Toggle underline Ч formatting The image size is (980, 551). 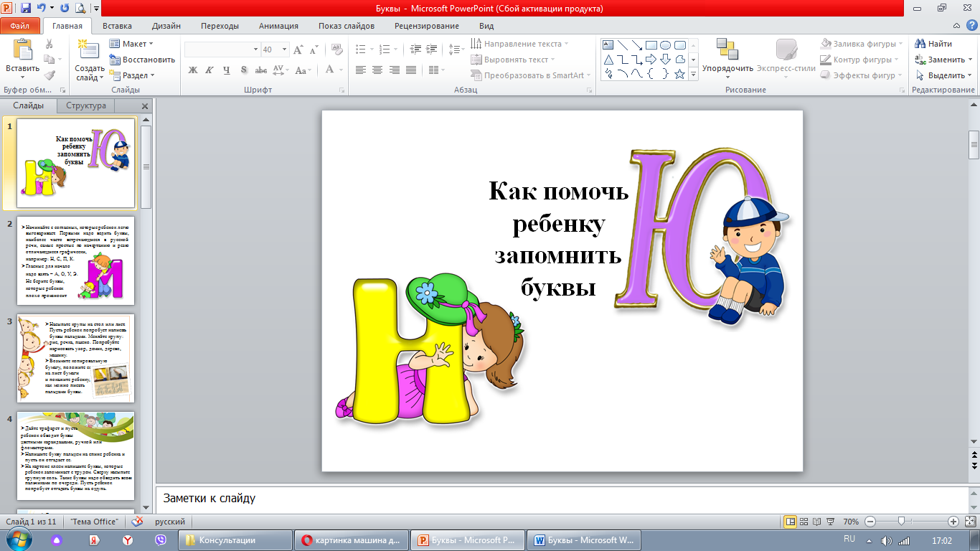(x=227, y=70)
